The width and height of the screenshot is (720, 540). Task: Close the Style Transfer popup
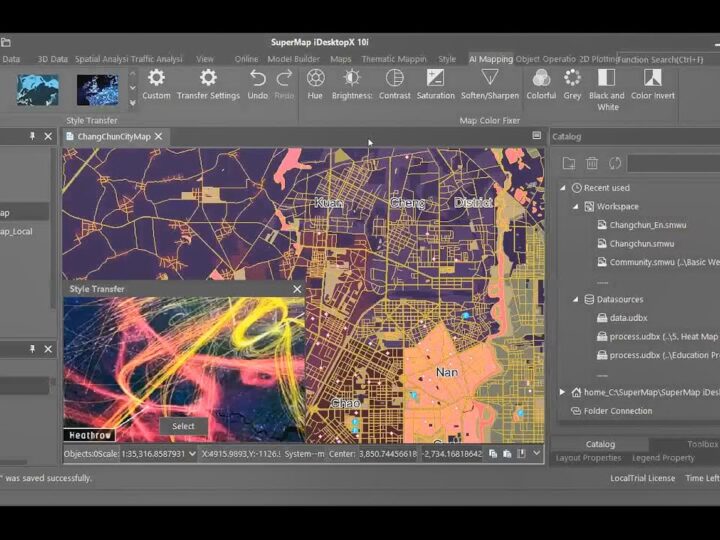point(297,289)
